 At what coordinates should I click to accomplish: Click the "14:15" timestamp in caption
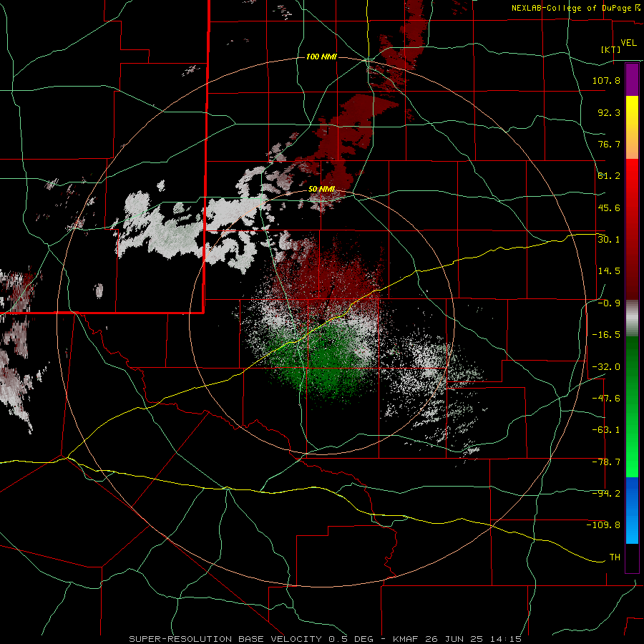507,639
